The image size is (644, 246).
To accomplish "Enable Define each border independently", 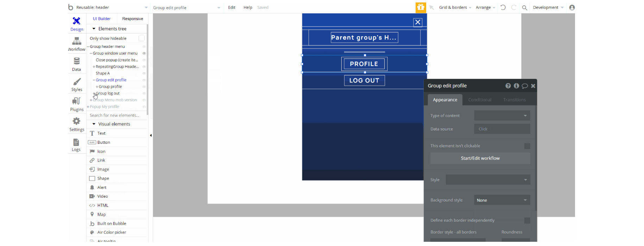I will [527, 220].
